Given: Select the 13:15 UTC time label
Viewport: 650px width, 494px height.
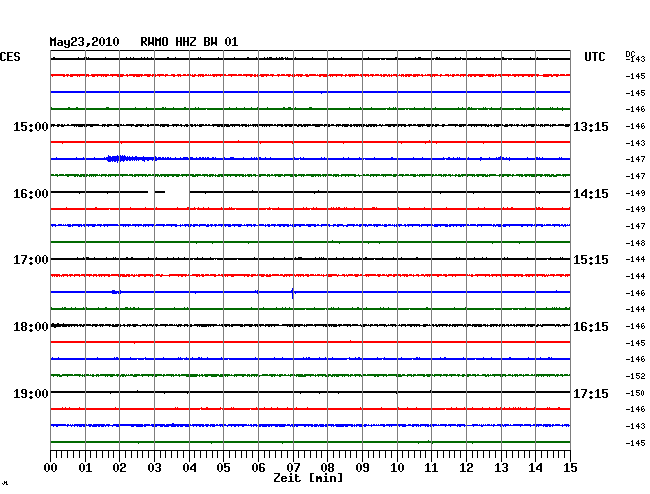Looking at the screenshot, I should coord(591,127).
